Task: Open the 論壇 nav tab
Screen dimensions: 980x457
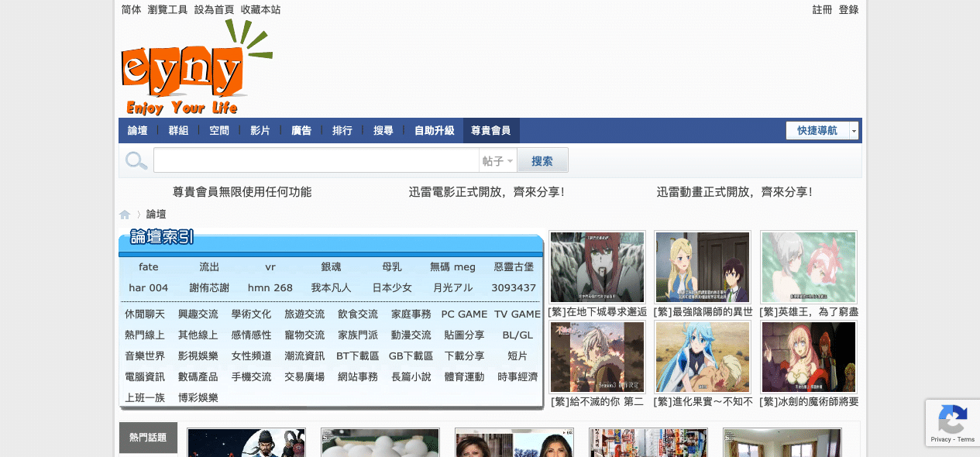Action: [x=138, y=131]
